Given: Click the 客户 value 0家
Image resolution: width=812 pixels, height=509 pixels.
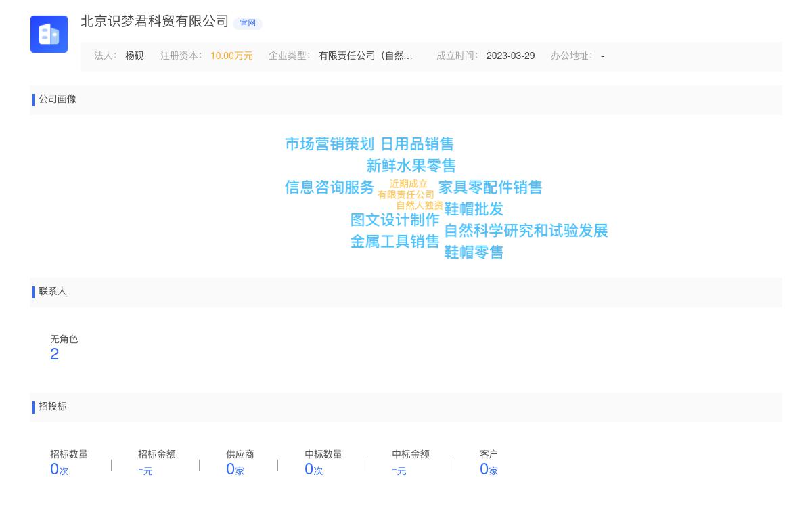Looking at the screenshot, I should pos(489,470).
